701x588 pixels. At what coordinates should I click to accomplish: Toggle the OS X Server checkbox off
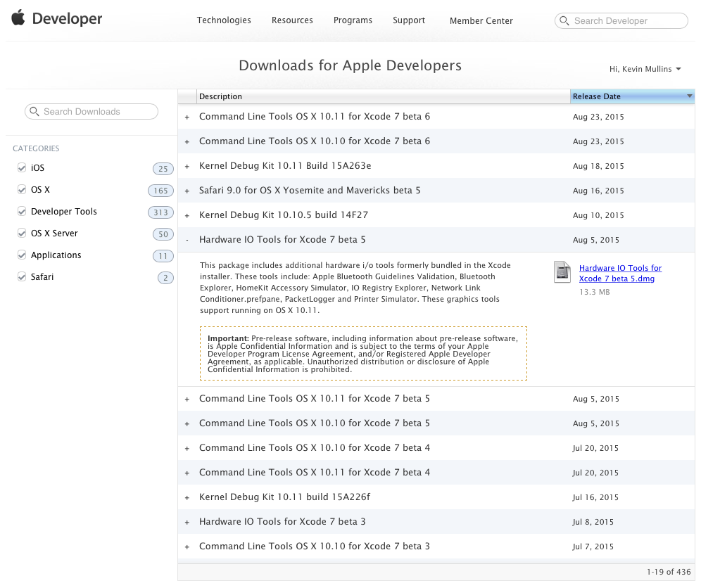[x=21, y=233]
